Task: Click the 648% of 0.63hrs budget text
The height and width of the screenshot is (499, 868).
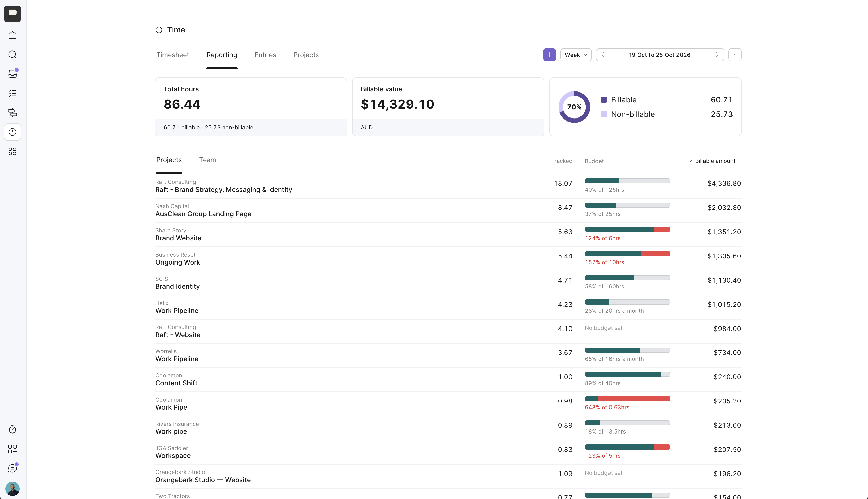Action: pyautogui.click(x=607, y=407)
